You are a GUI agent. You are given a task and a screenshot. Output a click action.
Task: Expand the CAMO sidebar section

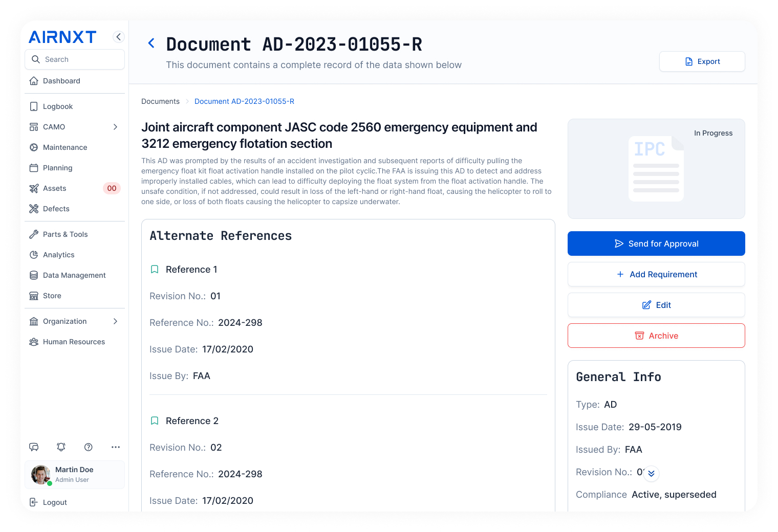[115, 127]
